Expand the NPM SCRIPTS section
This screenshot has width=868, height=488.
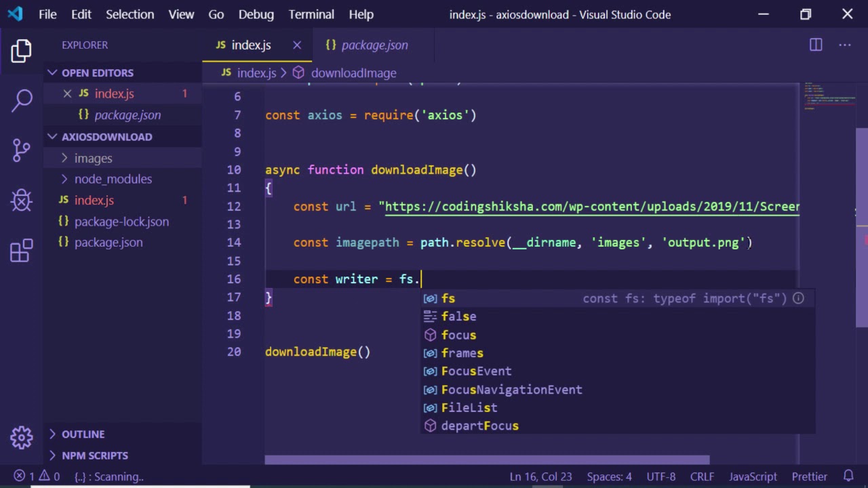pyautogui.click(x=94, y=455)
